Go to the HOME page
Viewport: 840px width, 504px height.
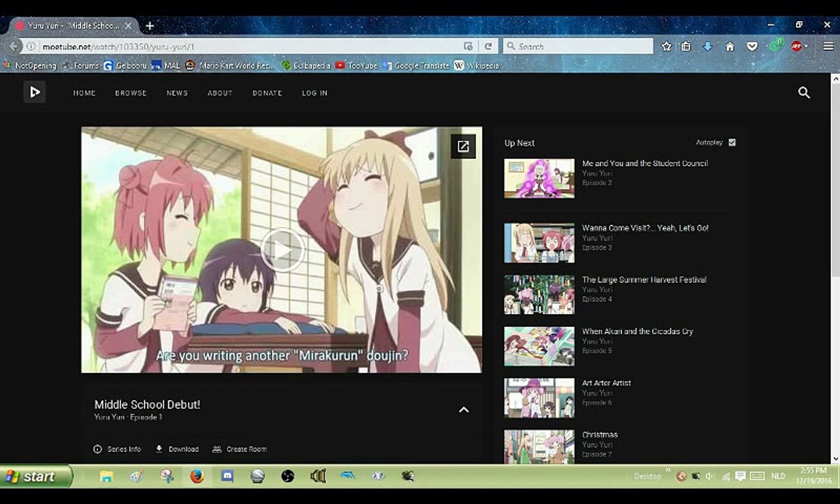tap(84, 93)
